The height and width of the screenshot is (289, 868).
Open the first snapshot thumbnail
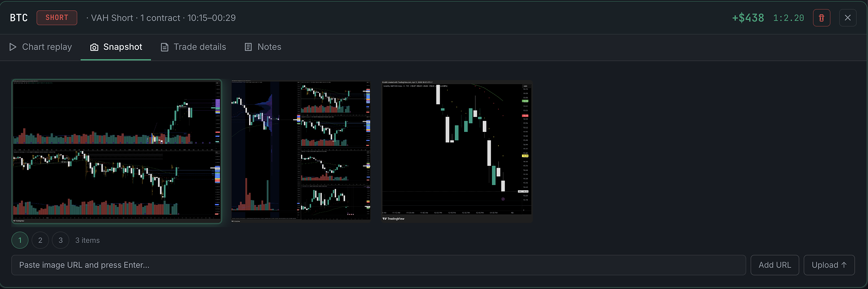116,151
